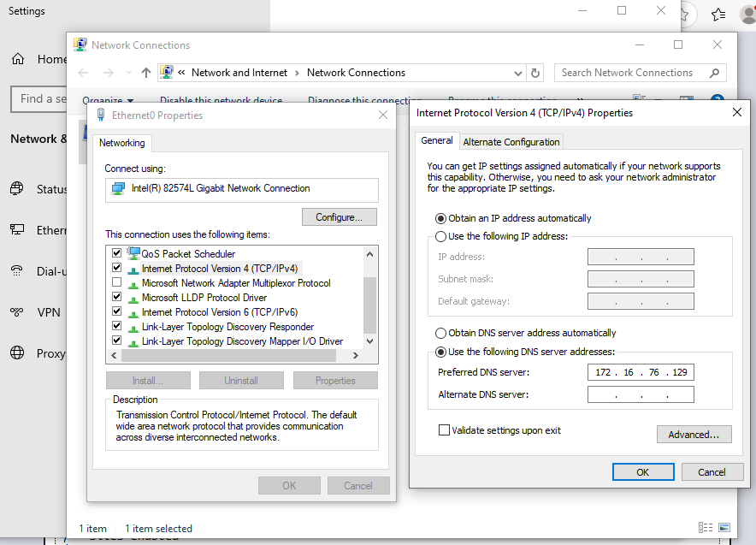
Task: Click Disable this network device toolbar command
Action: point(221,100)
